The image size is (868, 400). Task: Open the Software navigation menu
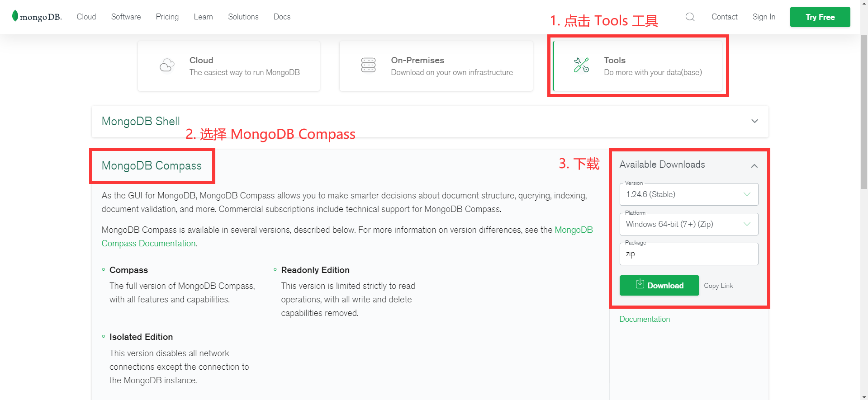coord(126,17)
